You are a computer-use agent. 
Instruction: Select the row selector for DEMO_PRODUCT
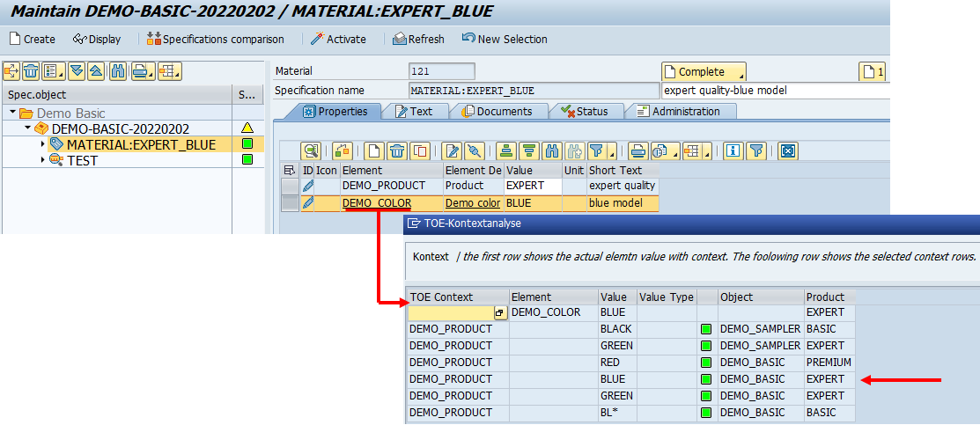tap(290, 186)
